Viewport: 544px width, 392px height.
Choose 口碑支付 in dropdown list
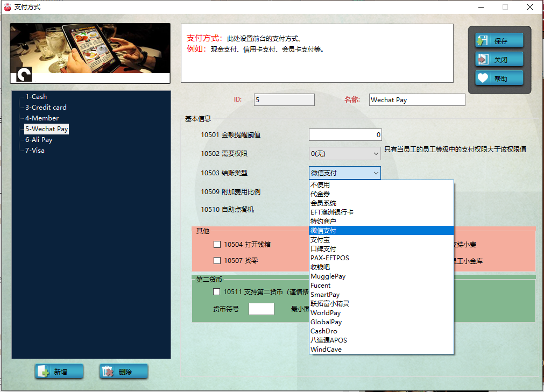point(381,249)
